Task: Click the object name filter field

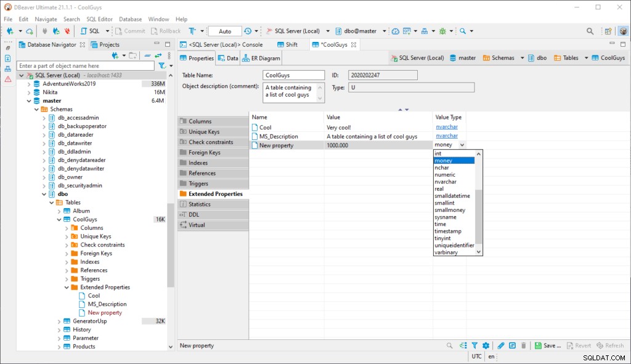Action: tap(86, 65)
